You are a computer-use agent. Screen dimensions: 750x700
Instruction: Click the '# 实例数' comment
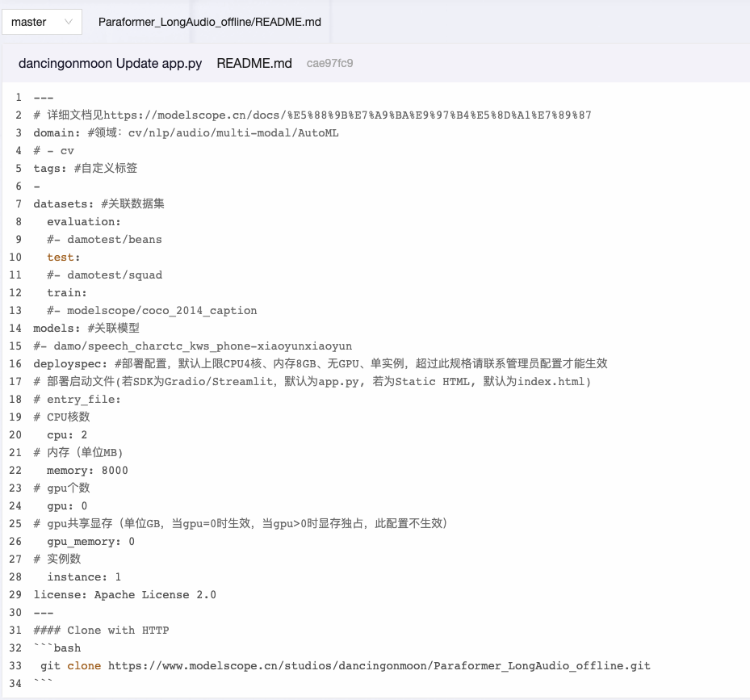tap(57, 559)
